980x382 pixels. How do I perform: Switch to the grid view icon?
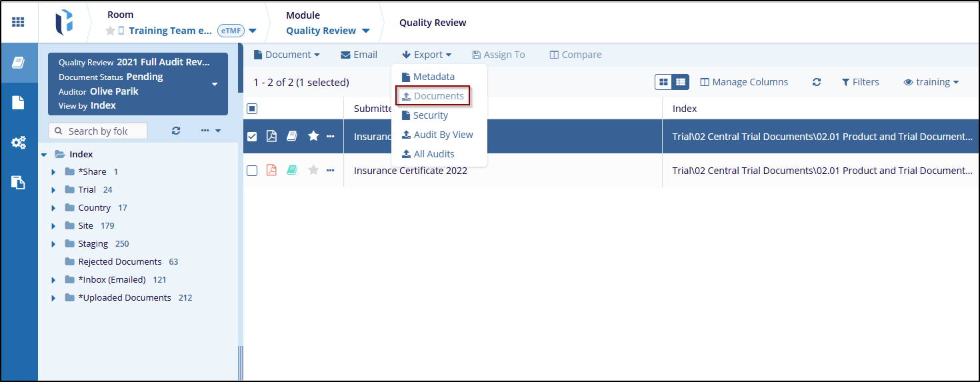[x=664, y=82]
